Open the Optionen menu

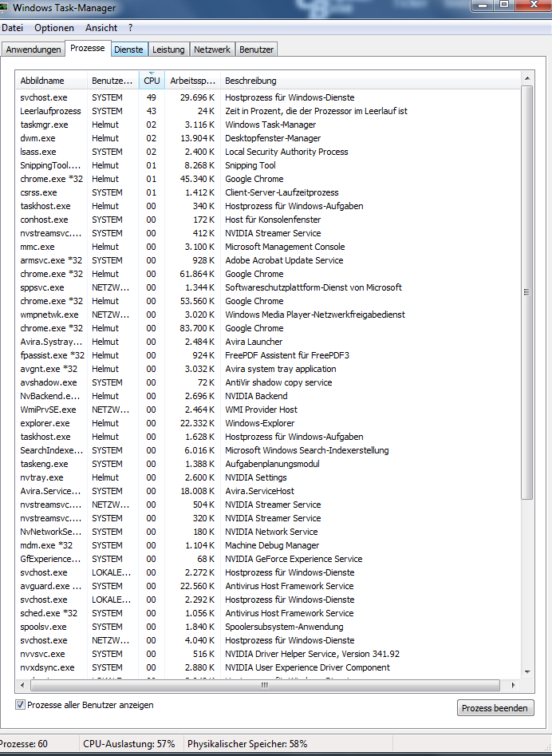[54, 28]
